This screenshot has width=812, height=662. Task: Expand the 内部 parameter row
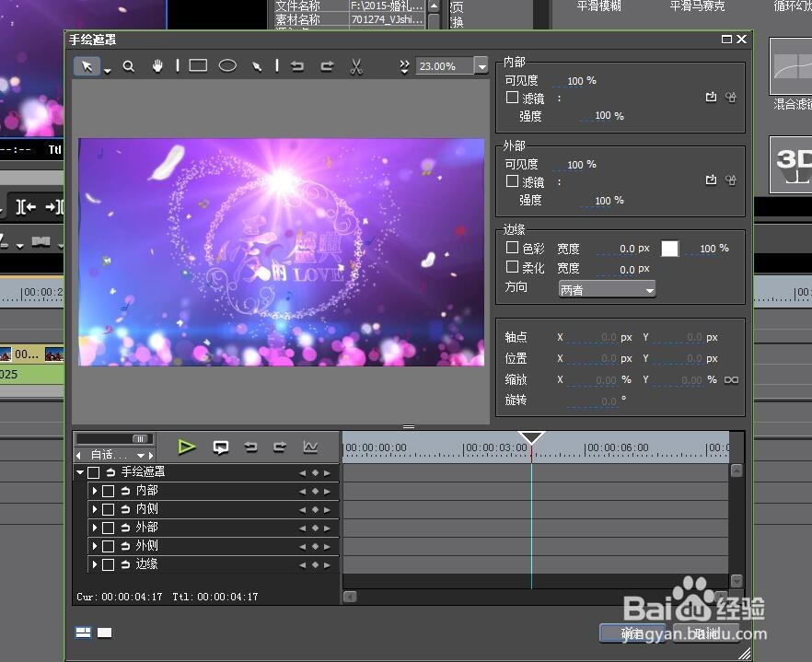point(95,491)
